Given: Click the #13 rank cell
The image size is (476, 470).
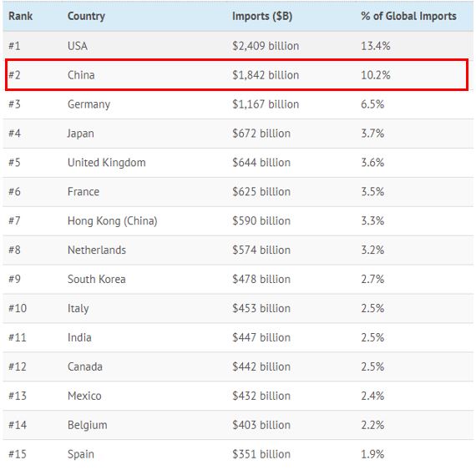Looking at the screenshot, I should pyautogui.click(x=18, y=396).
